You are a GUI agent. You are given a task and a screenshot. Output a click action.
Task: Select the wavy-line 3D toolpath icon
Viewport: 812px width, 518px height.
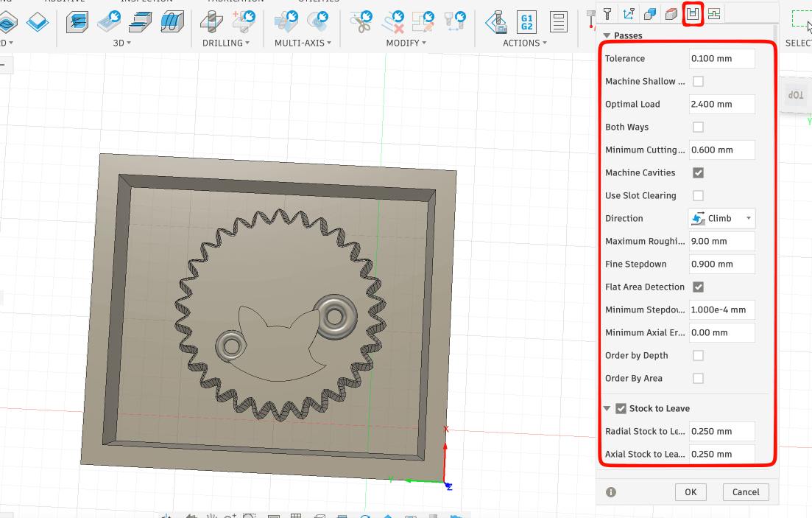point(172,22)
